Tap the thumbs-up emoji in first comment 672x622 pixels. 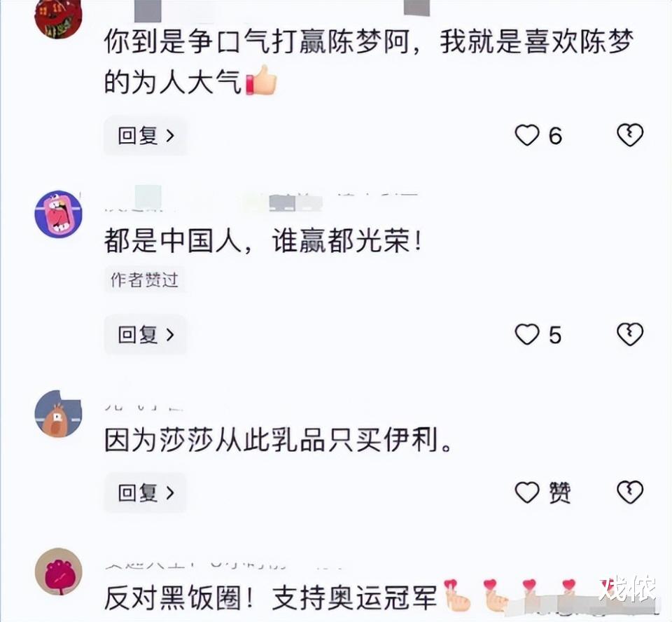261,81
